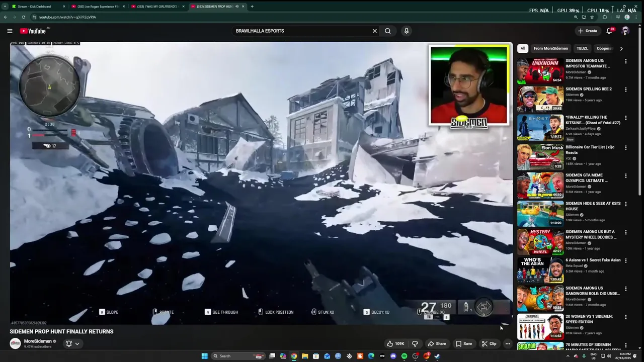The width and height of the screenshot is (644, 362).
Task: Open the MoreSidemen channel name link
Action: coord(38,341)
